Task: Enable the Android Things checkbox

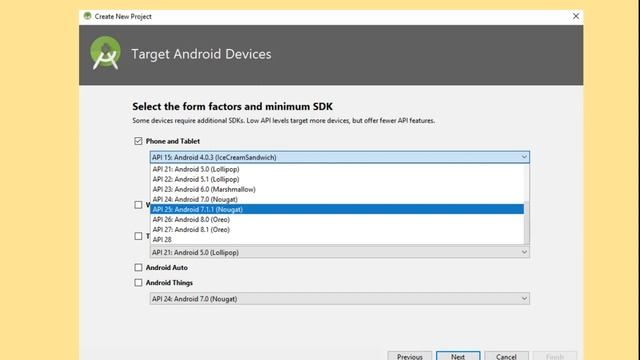Action: click(138, 282)
